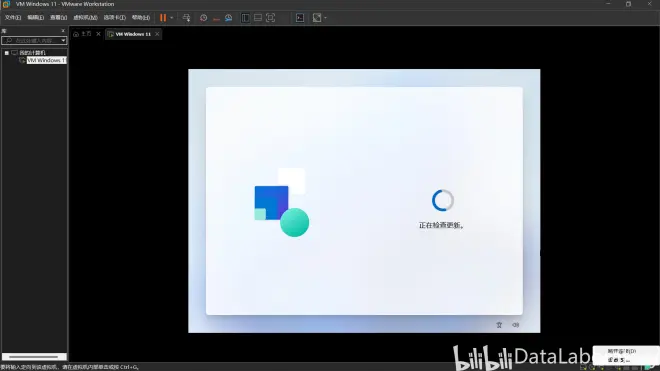Open the power options dropdown beside pause
The width and height of the screenshot is (660, 371).
(172, 18)
